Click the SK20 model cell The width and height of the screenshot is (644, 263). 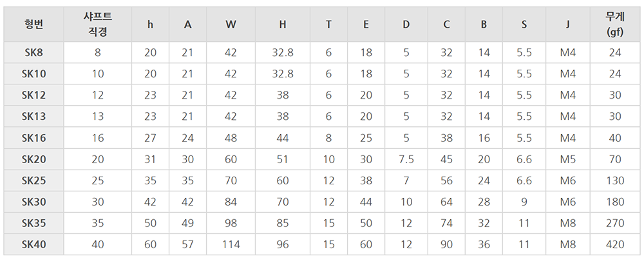(33, 159)
